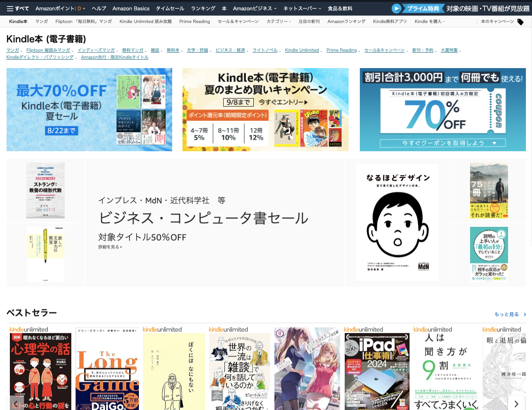
Task: Open the ライトノベル category link
Action: pyautogui.click(x=265, y=50)
